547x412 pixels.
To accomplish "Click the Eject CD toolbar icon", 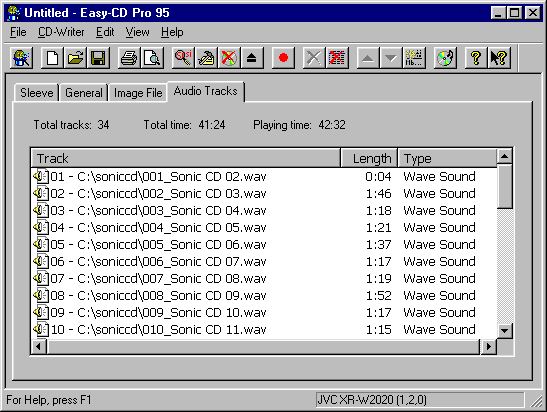I will coord(252,58).
